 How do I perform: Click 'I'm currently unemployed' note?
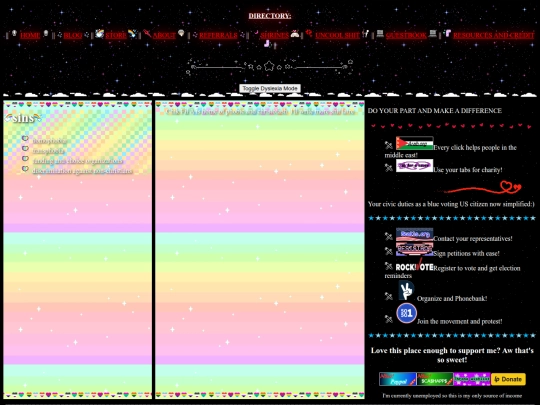click(x=452, y=396)
